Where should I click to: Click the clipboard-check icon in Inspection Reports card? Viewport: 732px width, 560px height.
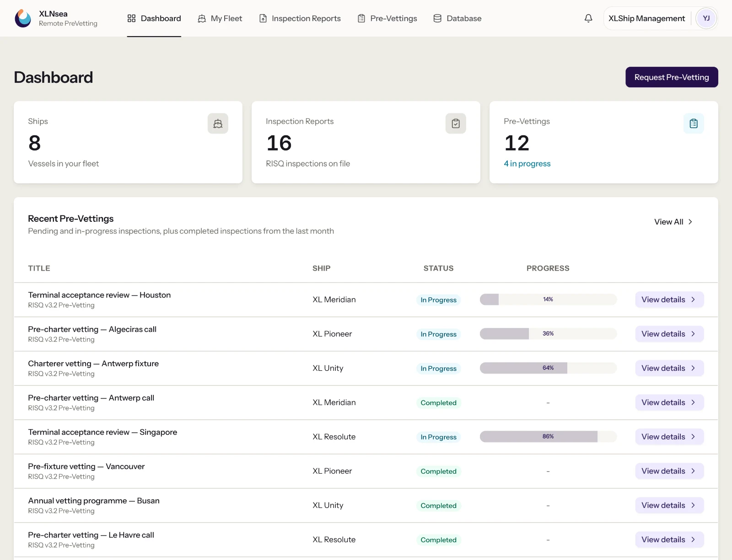click(x=456, y=123)
